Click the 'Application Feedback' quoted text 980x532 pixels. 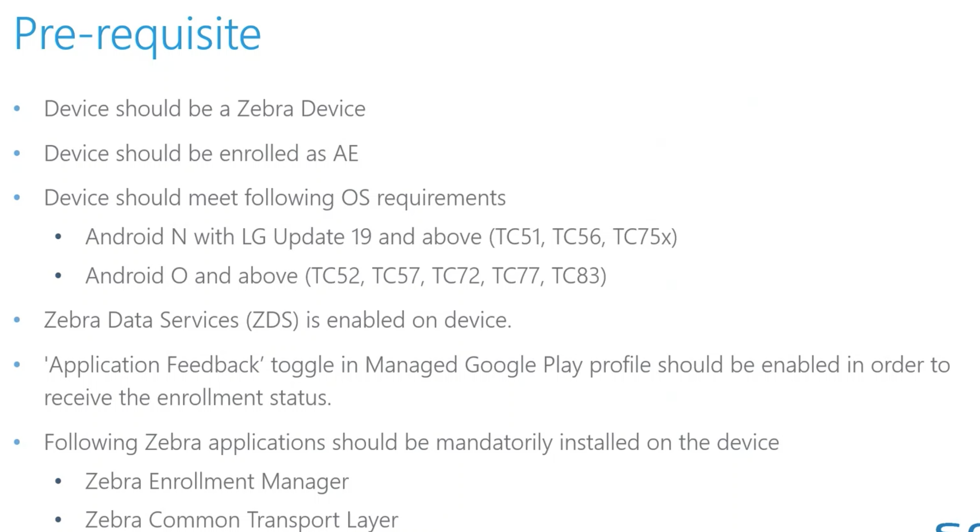point(154,365)
